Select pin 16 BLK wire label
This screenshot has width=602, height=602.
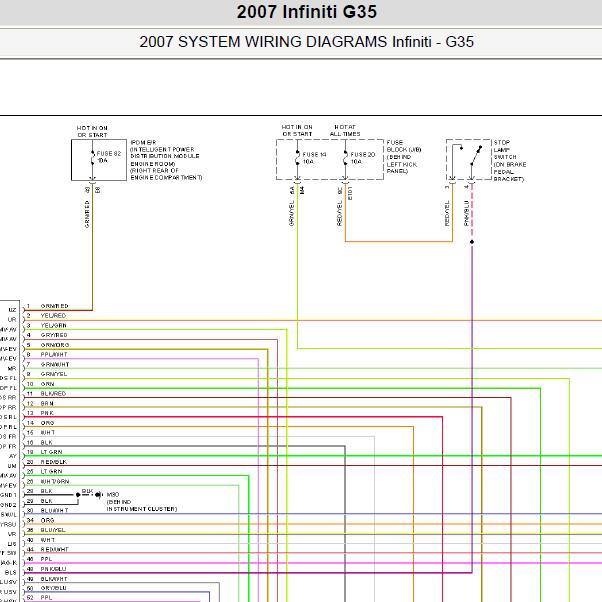pyautogui.click(x=46, y=443)
